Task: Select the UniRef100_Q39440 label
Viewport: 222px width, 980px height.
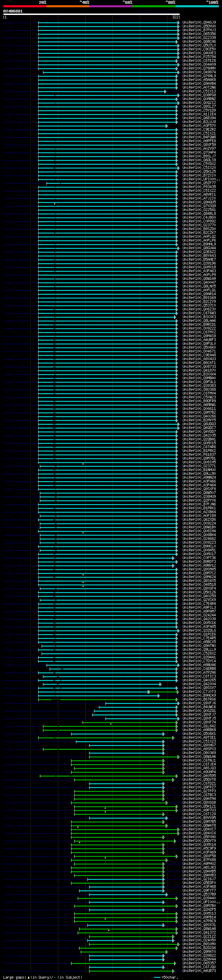Action: (199, 898)
